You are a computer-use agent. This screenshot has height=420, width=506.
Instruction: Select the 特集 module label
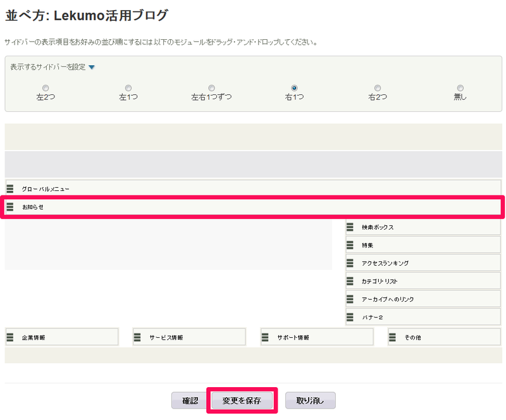tap(367, 245)
